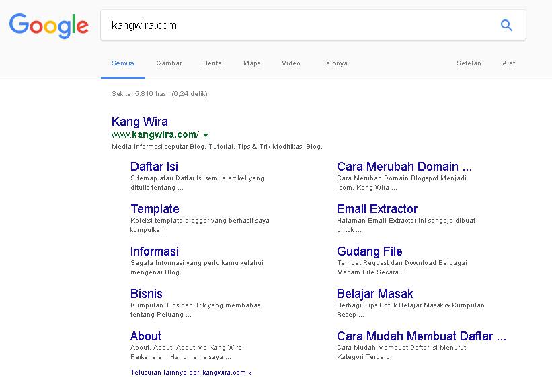Open the Lainnya menu
This screenshot has height=392, width=552.
point(334,63)
